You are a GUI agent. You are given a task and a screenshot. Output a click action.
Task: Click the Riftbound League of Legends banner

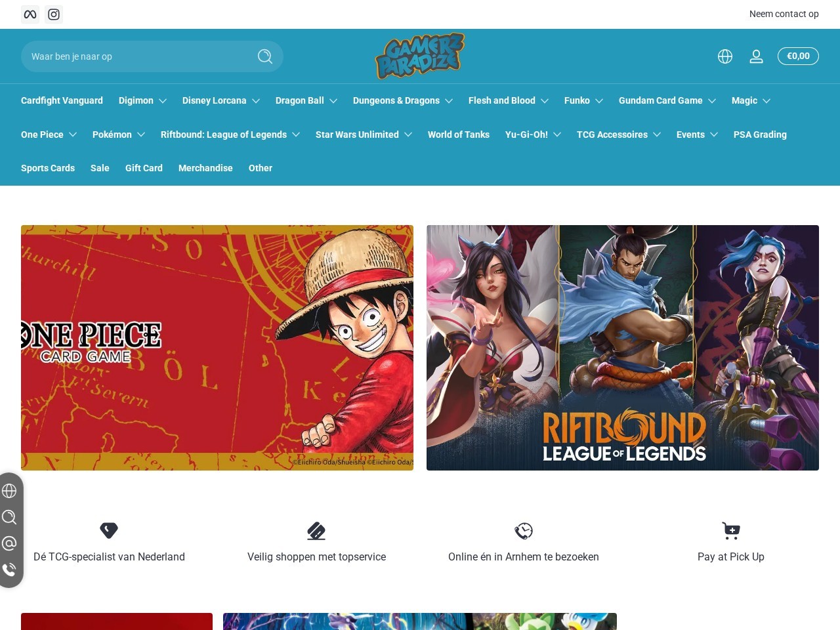click(x=622, y=348)
